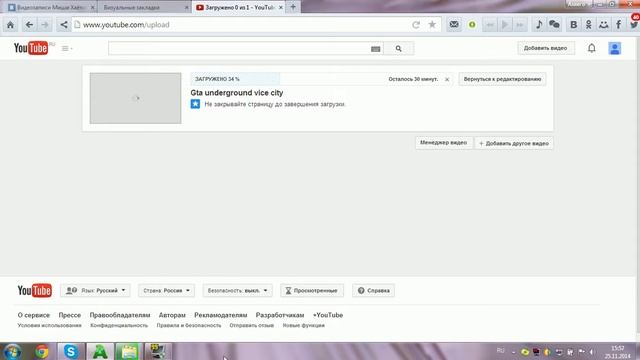Open the on-screen keyboard icon in search
Viewport: 640px width, 360px height.
coord(376,49)
